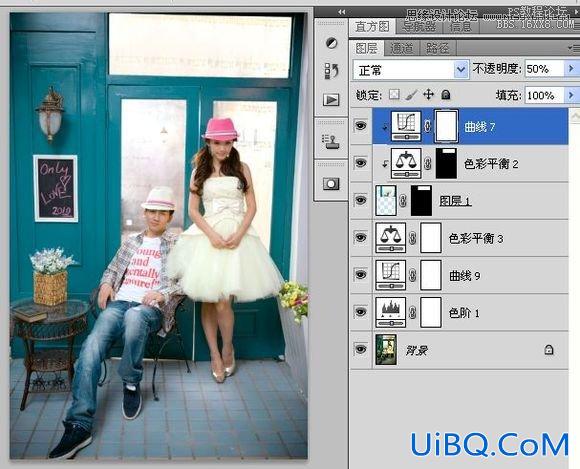The height and width of the screenshot is (469, 580).
Task: Switch to the 直方图 tab
Action: [x=372, y=27]
